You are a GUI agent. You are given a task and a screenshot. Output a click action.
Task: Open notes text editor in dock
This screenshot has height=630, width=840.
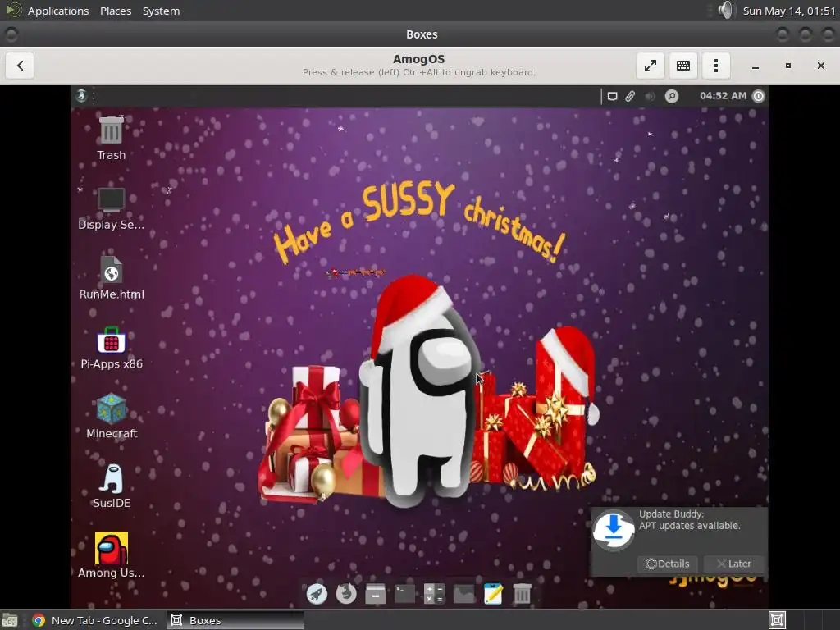tap(493, 594)
